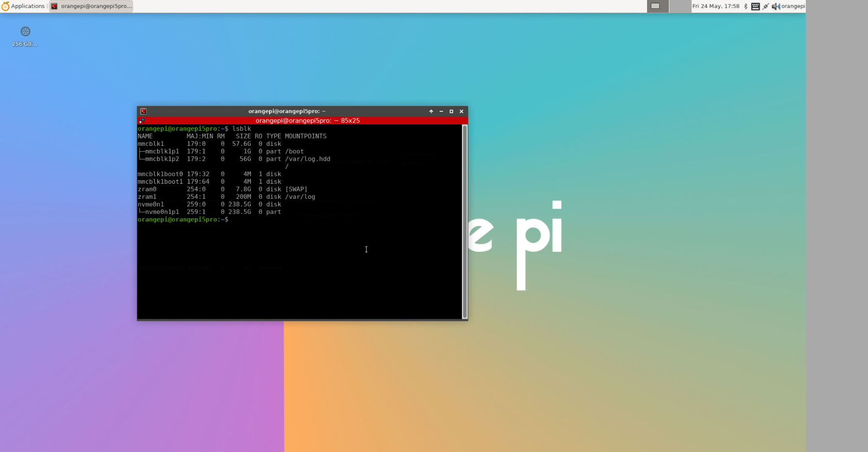The width and height of the screenshot is (868, 452).
Task: Click the "179:32" device number
Action: point(198,174)
